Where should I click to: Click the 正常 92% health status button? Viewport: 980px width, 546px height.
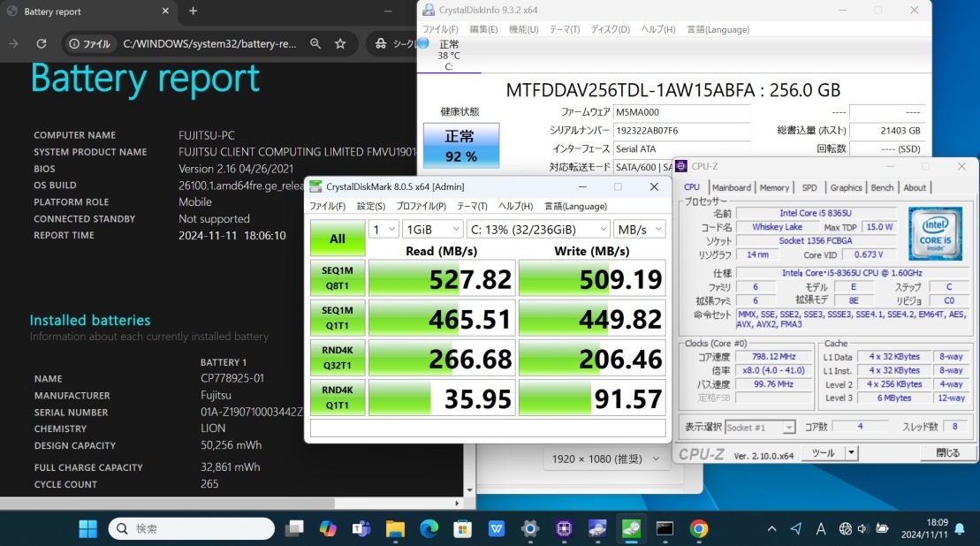461,146
